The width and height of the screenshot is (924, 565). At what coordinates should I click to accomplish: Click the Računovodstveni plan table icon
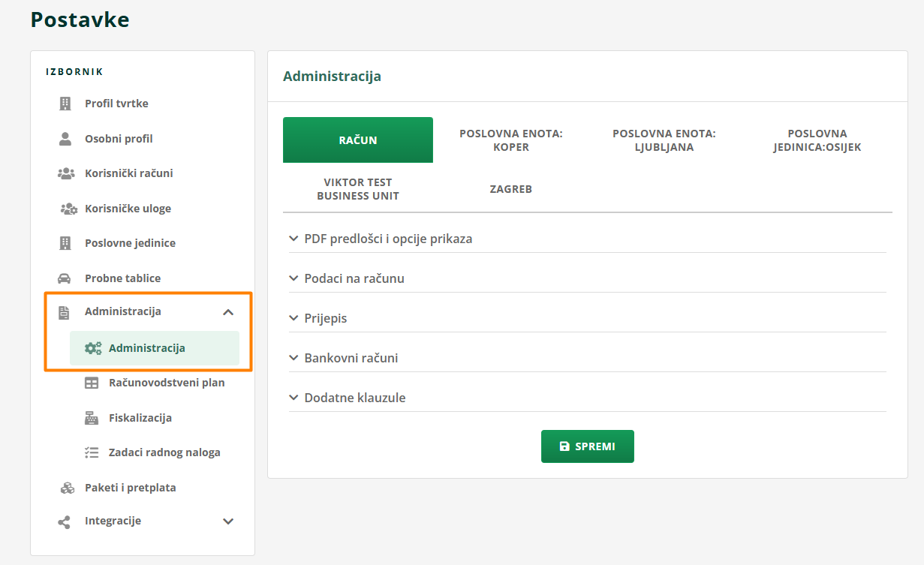click(92, 383)
